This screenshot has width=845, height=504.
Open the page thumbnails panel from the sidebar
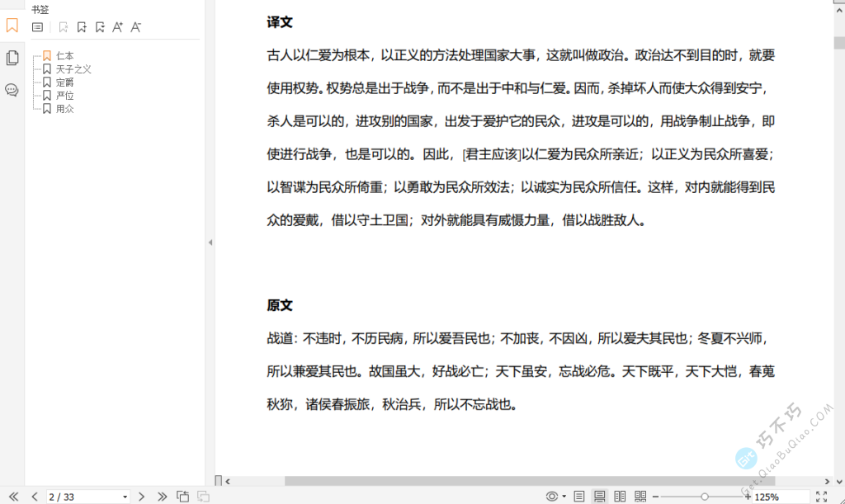coord(12,58)
